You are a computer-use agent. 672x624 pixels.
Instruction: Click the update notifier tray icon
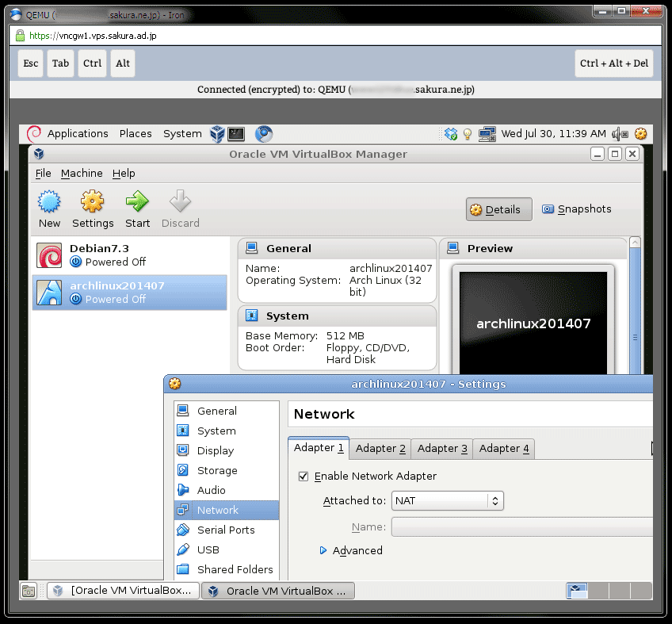pyautogui.click(x=451, y=134)
